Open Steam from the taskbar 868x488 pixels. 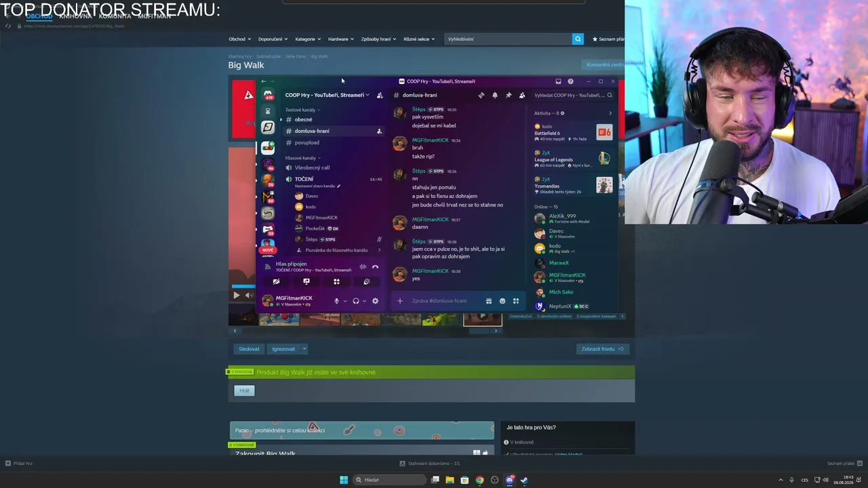pos(524,480)
